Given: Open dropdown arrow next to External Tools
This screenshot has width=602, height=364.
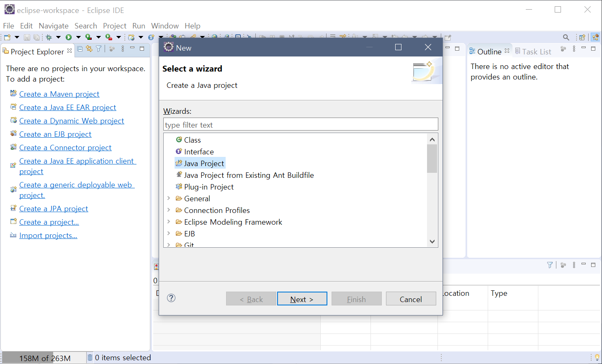Looking at the screenshot, I should coord(118,37).
